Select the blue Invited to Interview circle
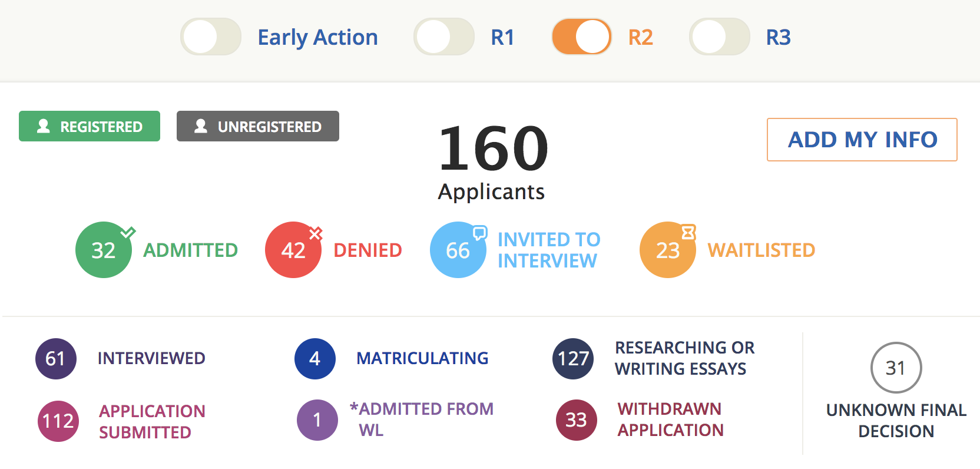 458,250
